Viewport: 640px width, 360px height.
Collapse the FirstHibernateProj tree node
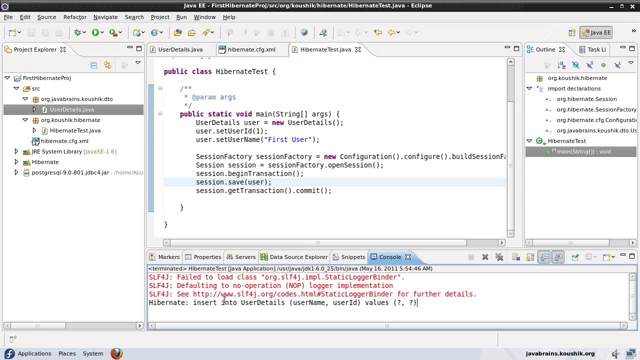[7, 78]
